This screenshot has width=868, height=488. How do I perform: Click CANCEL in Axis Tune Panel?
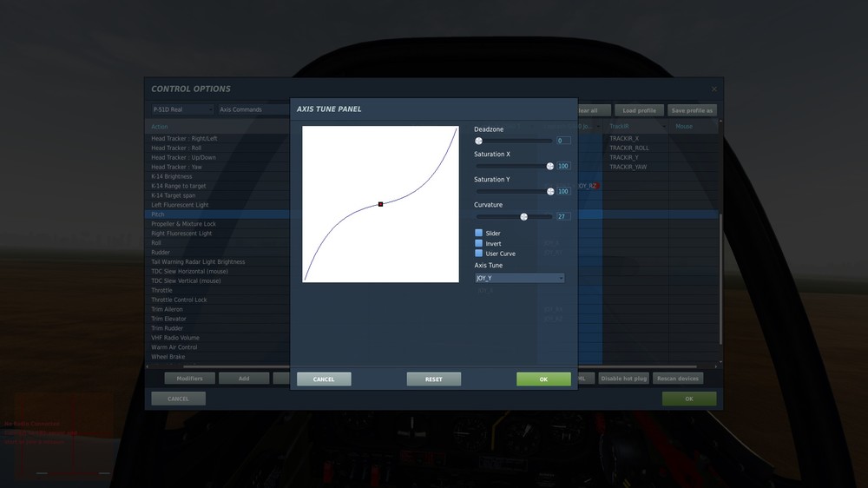tap(324, 379)
